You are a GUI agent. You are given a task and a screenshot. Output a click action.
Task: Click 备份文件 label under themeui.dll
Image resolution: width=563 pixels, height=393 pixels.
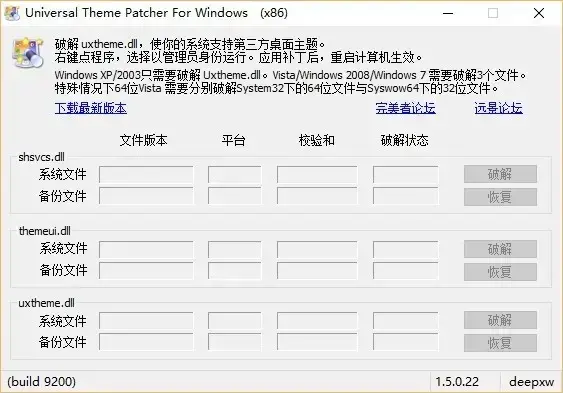click(64, 270)
